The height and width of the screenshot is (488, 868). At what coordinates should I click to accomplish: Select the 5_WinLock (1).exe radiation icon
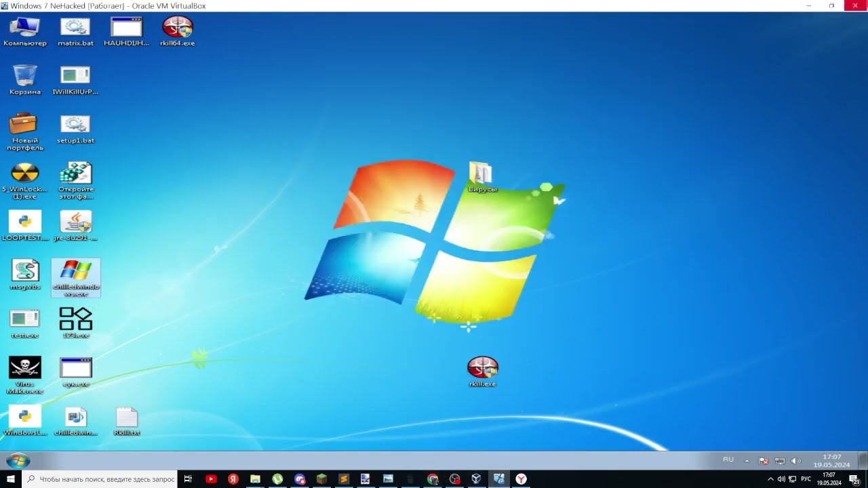25,181
